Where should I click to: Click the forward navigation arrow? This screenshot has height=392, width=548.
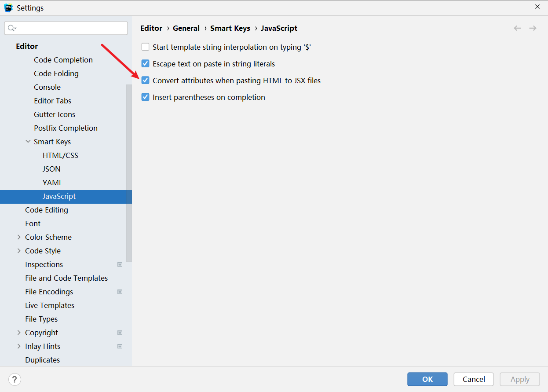[x=533, y=28]
